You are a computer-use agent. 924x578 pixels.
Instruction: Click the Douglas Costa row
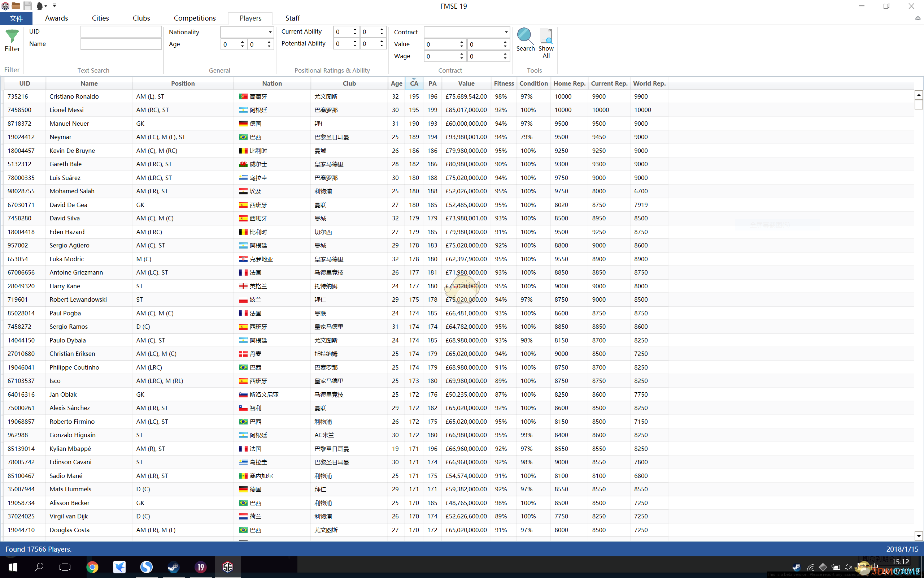point(336,530)
